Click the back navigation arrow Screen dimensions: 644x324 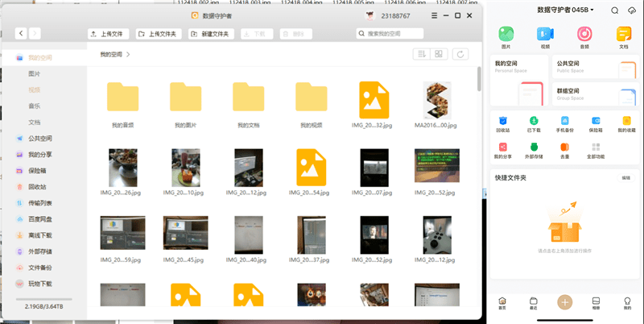[22, 34]
